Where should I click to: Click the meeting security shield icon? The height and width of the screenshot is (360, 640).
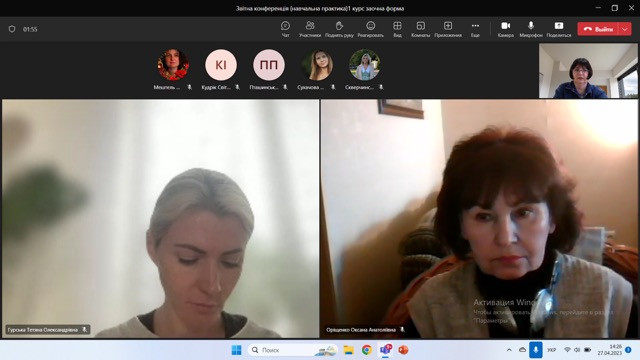click(12, 29)
